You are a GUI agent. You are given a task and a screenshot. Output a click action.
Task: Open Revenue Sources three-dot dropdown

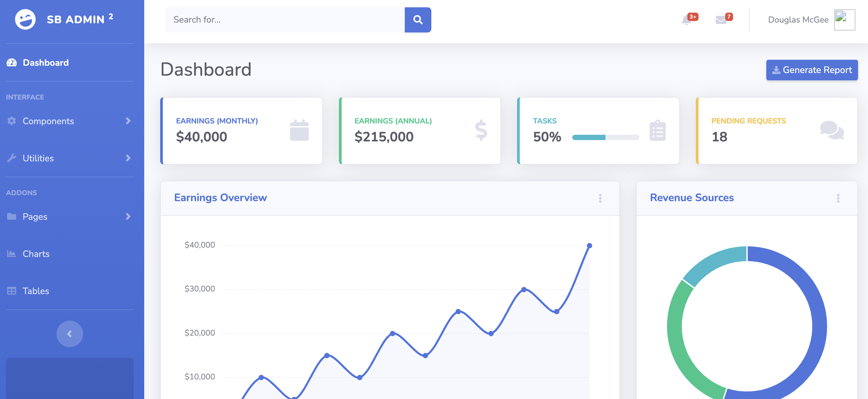pyautogui.click(x=838, y=198)
